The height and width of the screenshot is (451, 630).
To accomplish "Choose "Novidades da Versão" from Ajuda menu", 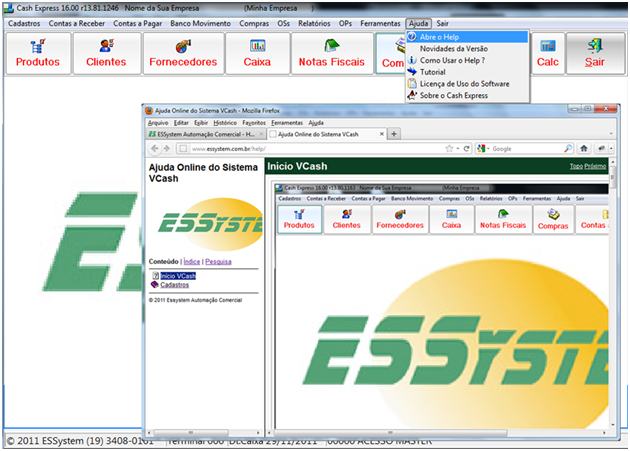I will point(453,48).
